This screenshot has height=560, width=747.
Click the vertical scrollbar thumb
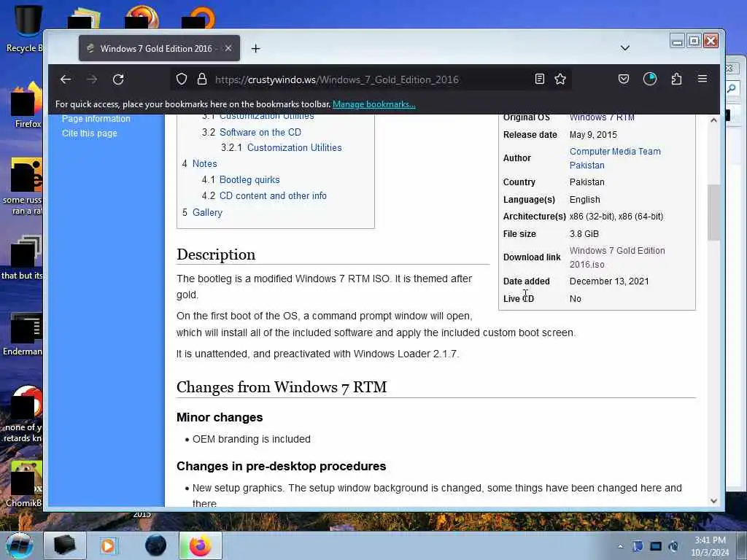click(x=713, y=213)
